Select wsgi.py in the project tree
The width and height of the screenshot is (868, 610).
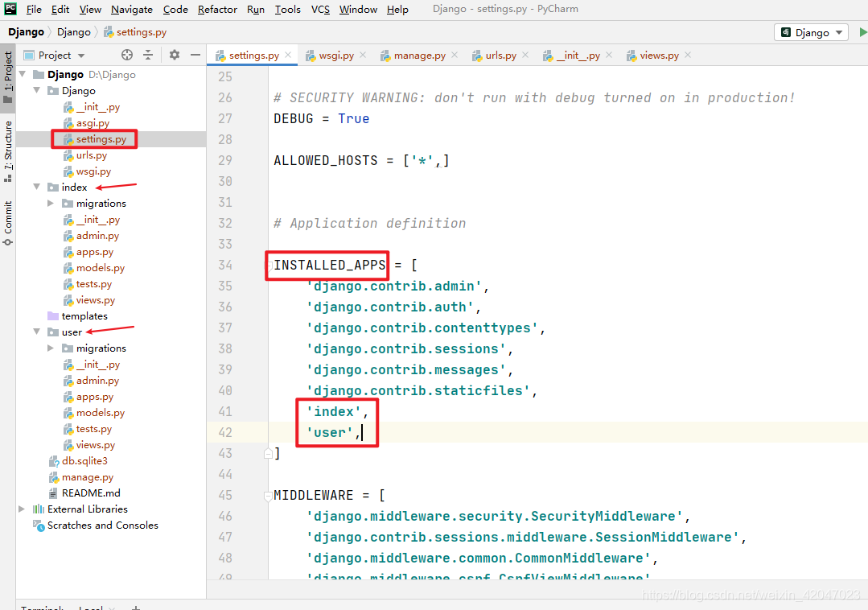tap(93, 171)
